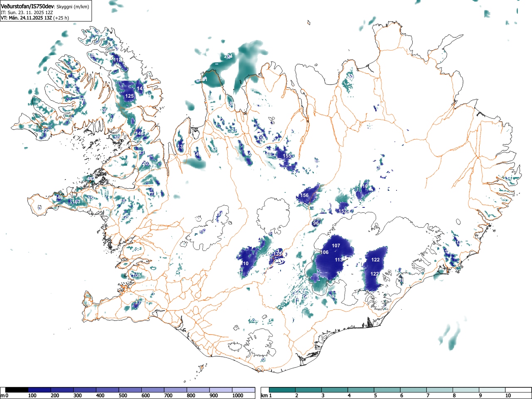Viewport: 532px width, 399px height.
Task: Click the 106 visibility value on the map
Action: [325, 252]
